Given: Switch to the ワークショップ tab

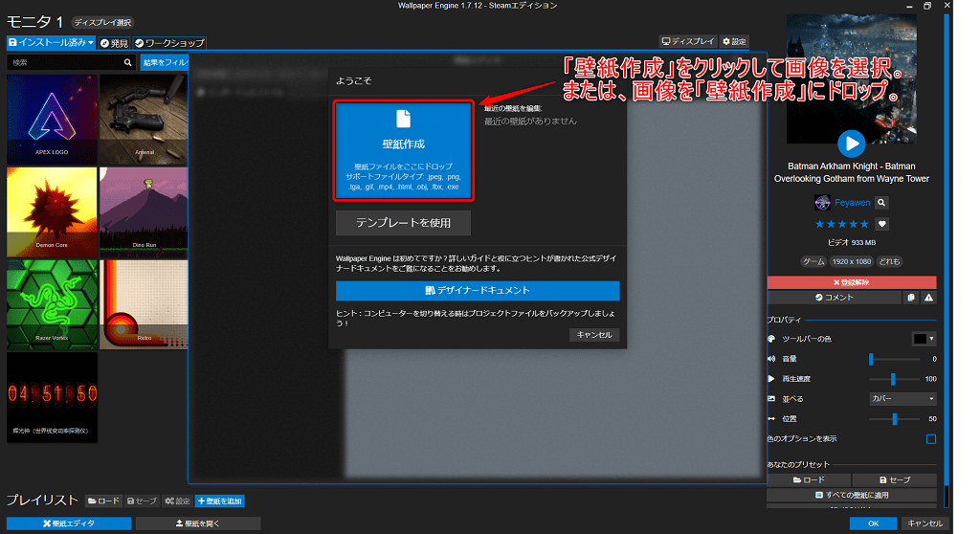Looking at the screenshot, I should [170, 43].
